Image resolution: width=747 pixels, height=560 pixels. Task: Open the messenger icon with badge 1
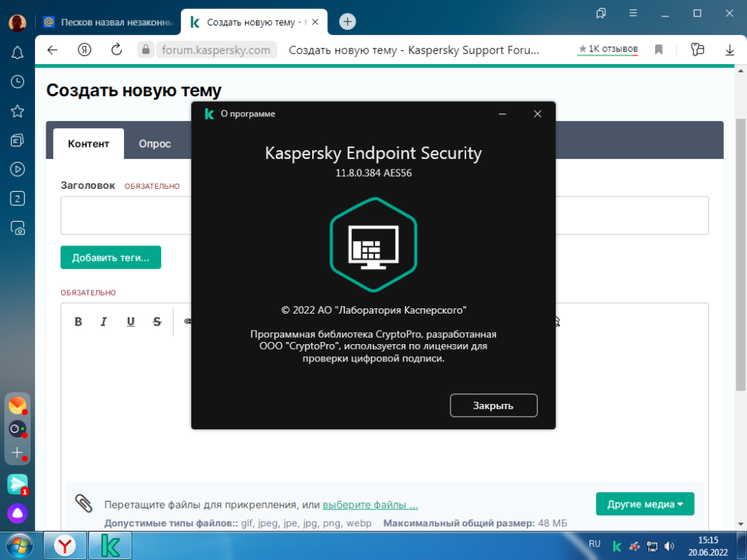pos(18,485)
